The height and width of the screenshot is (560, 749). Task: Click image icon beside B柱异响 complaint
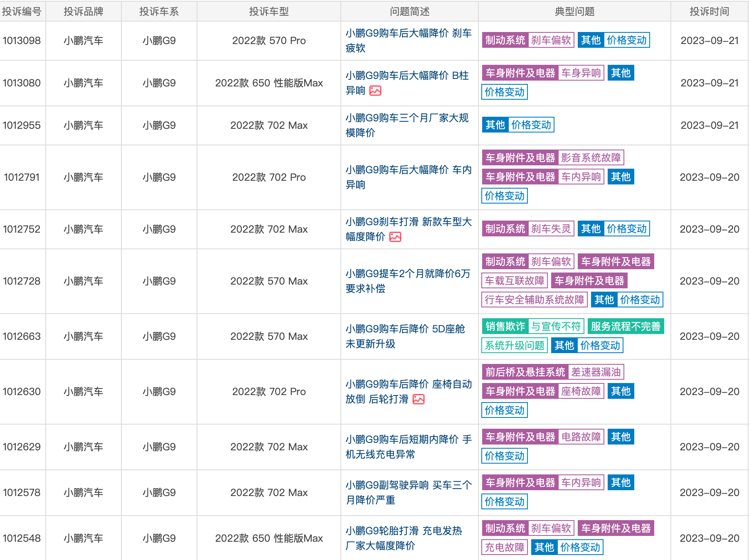pos(375,91)
